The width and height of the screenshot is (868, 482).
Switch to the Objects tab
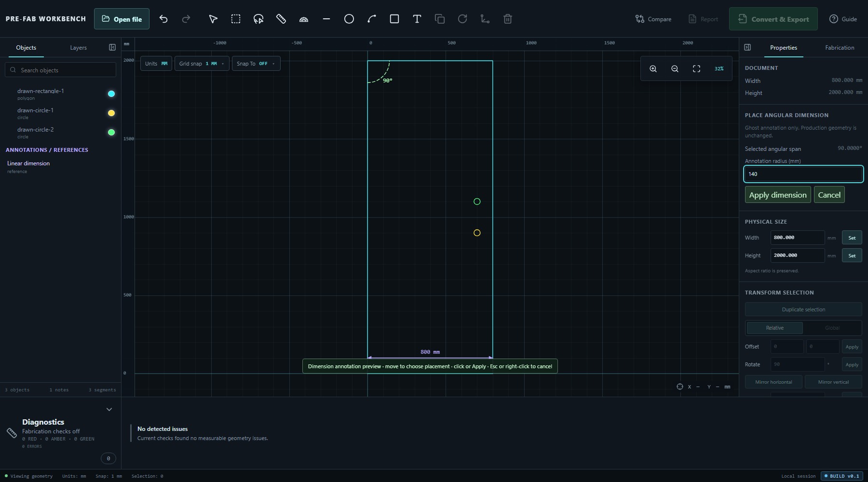click(x=26, y=47)
